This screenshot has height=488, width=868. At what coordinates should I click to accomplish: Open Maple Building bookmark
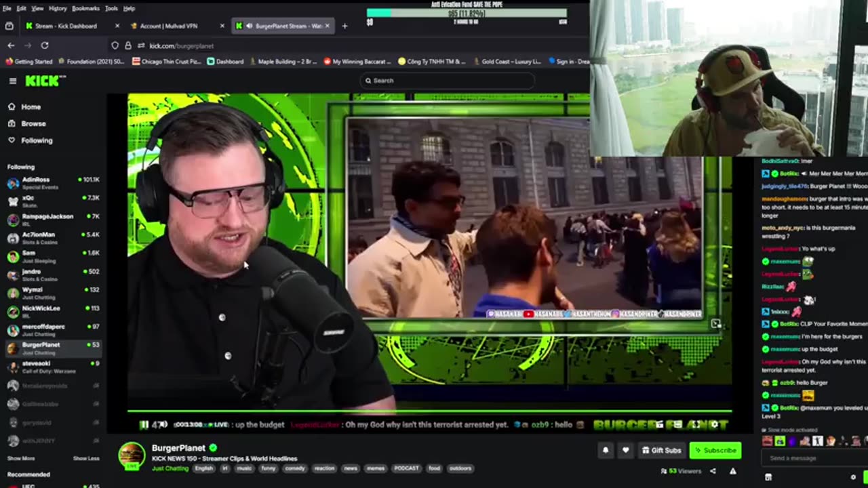pos(283,61)
